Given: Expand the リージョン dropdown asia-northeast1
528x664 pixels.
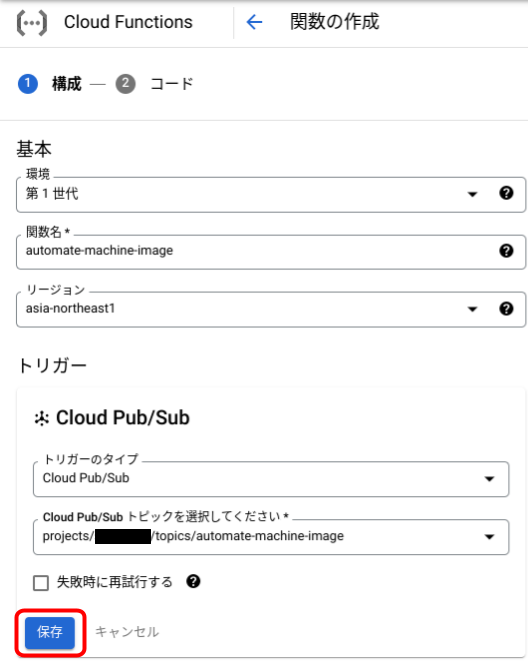Looking at the screenshot, I should (x=271, y=309).
